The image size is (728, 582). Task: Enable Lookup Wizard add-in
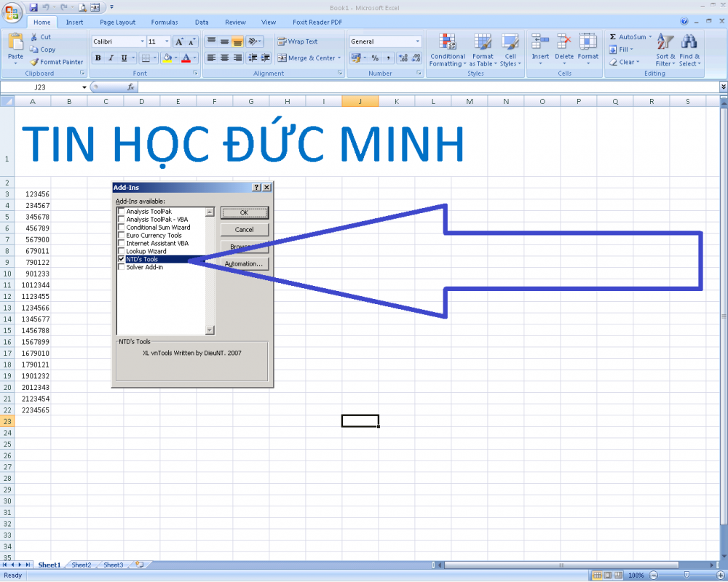click(121, 251)
